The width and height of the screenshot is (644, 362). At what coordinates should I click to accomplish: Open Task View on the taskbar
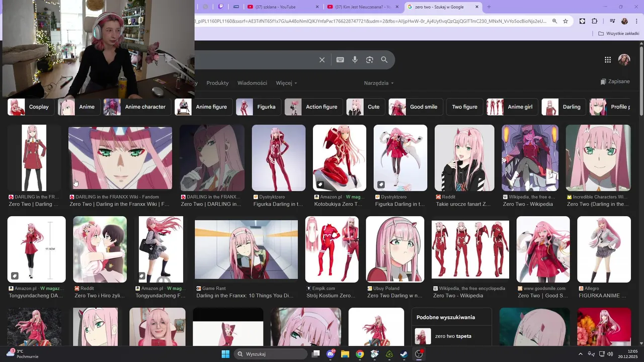click(x=316, y=354)
